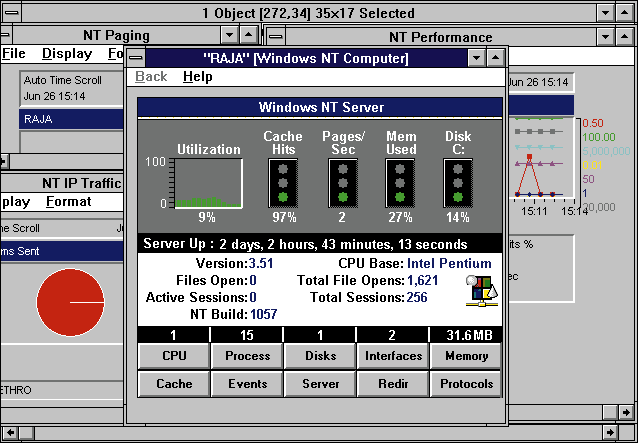Click the Intel Pentium CPU Base value
638x443 pixels.
449,264
